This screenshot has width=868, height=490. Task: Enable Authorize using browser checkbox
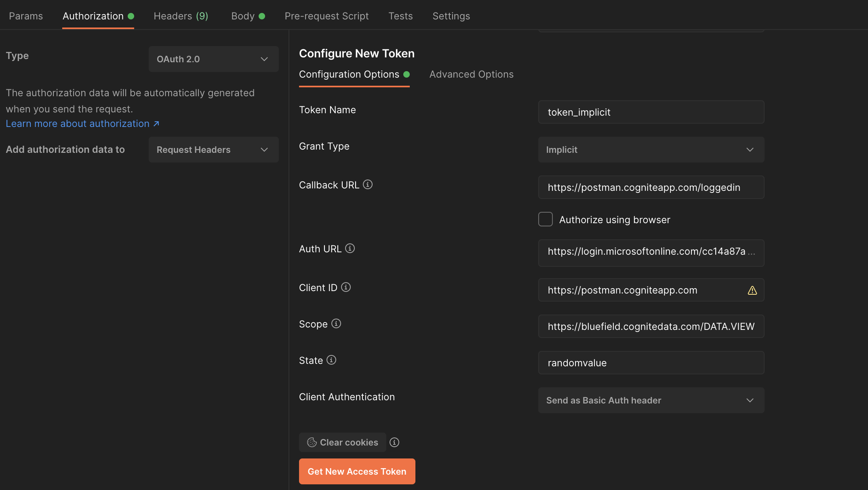click(x=546, y=219)
